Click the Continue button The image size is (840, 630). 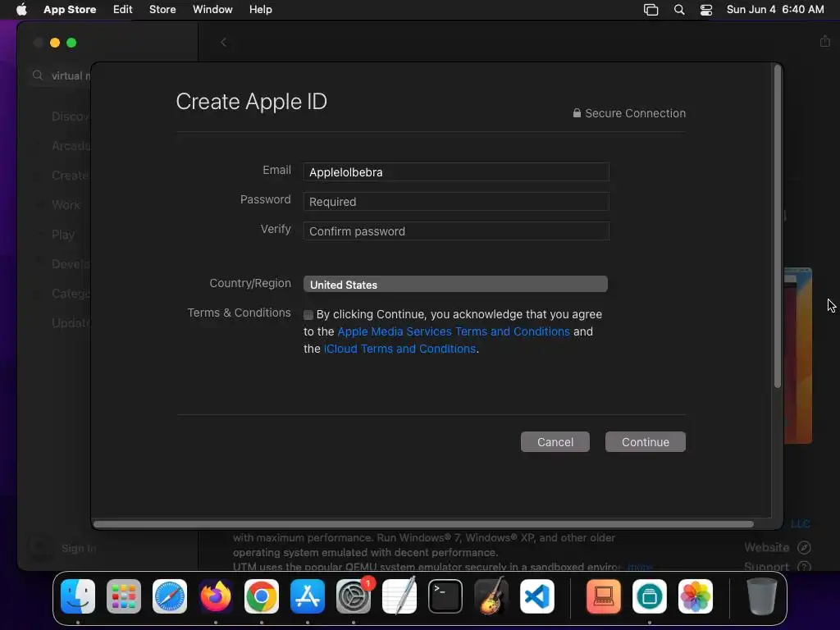(x=646, y=442)
